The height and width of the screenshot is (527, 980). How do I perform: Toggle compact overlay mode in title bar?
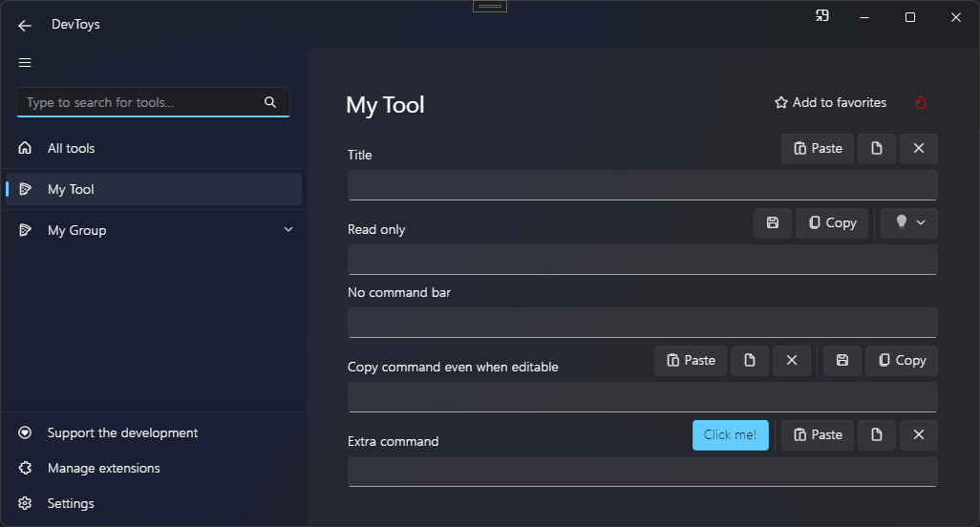[822, 16]
